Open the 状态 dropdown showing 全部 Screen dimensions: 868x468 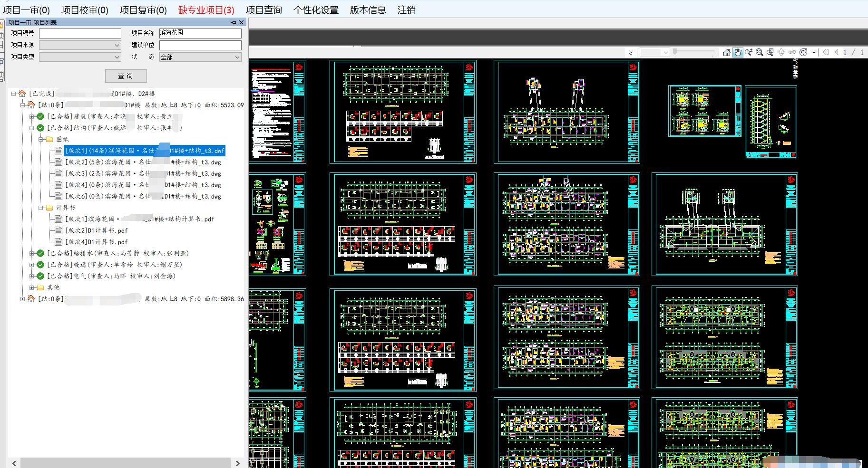200,57
